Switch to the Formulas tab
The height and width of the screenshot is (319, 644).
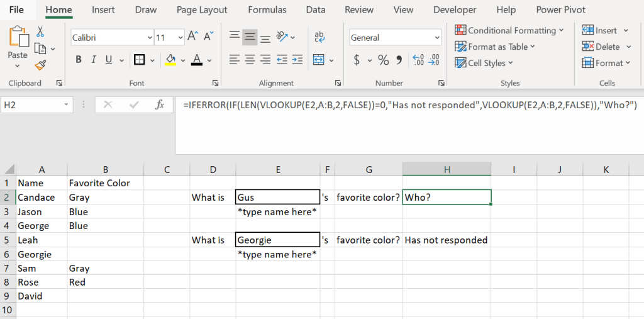pyautogui.click(x=267, y=9)
